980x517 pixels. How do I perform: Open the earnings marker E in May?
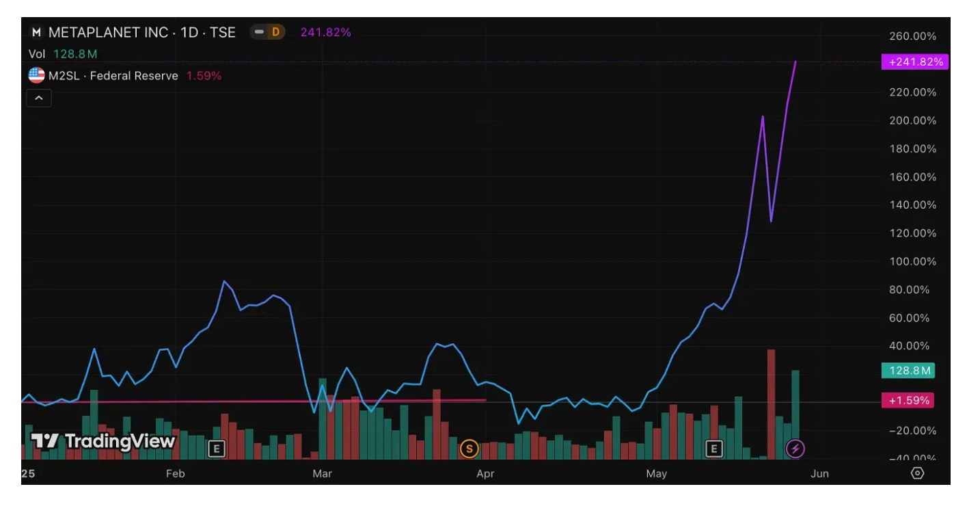click(714, 449)
